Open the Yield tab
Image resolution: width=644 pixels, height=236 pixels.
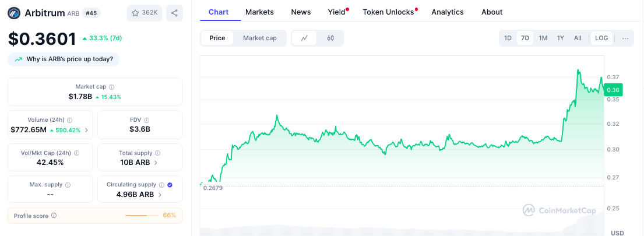[x=337, y=12]
